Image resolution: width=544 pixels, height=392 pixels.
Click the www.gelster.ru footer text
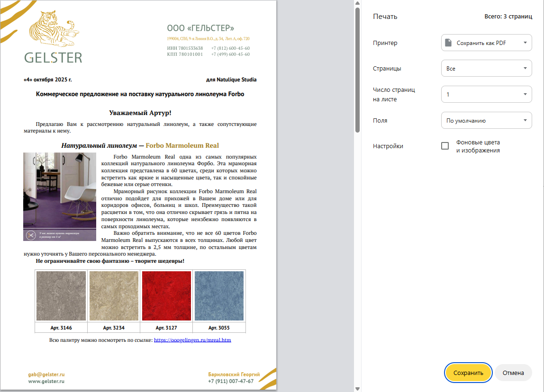click(46, 381)
